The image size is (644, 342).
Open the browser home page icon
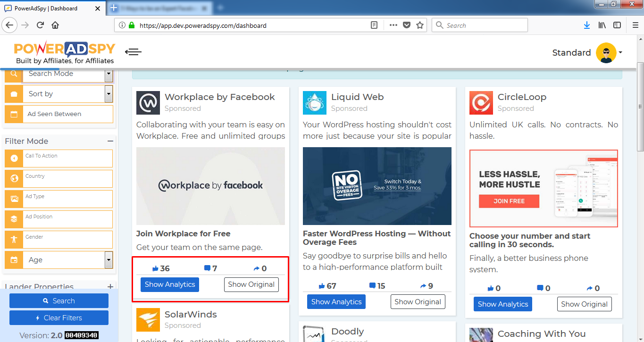pyautogui.click(x=55, y=25)
